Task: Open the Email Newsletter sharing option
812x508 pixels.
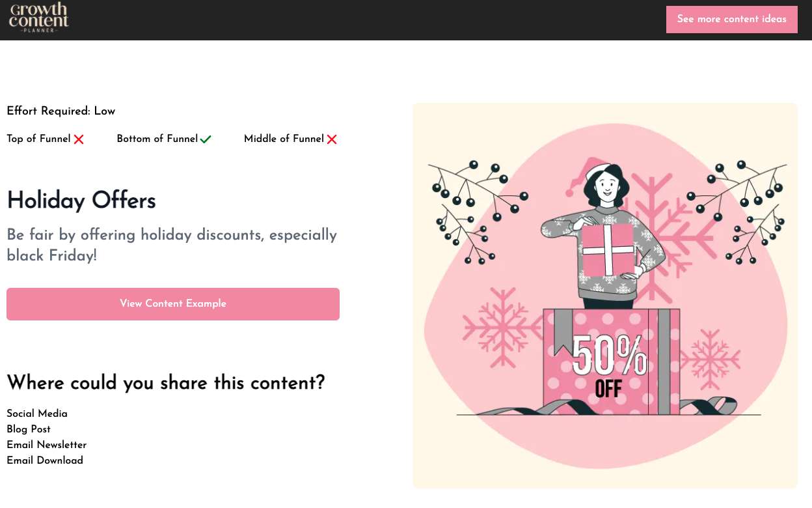Action: (x=46, y=445)
